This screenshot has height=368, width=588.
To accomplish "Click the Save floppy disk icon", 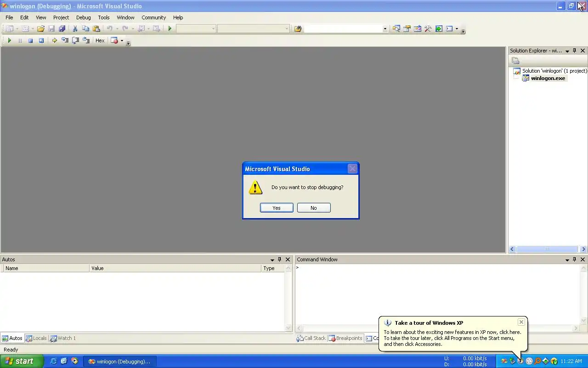I will point(51,29).
